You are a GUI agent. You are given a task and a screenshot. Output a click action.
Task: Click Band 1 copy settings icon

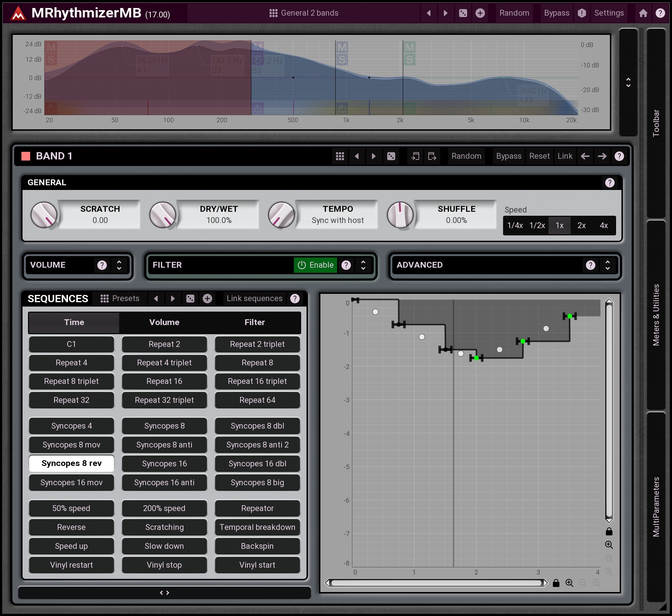coord(415,156)
